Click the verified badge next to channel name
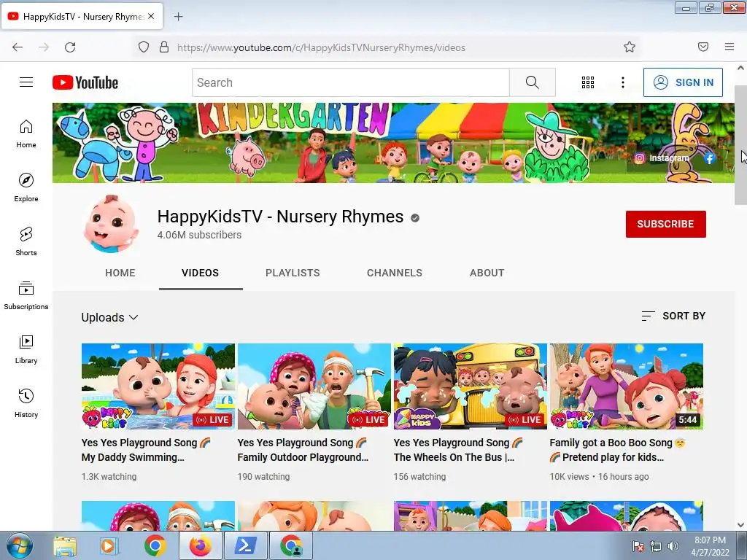Image resolution: width=747 pixels, height=560 pixels. point(415,218)
